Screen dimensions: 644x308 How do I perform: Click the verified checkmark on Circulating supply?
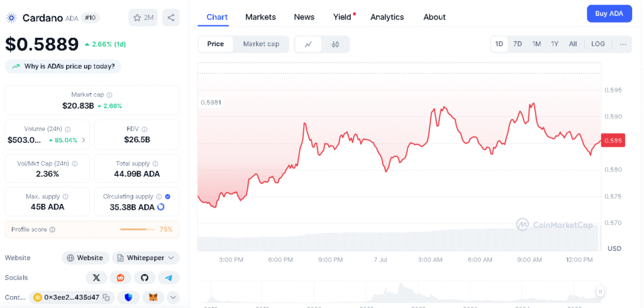click(167, 197)
